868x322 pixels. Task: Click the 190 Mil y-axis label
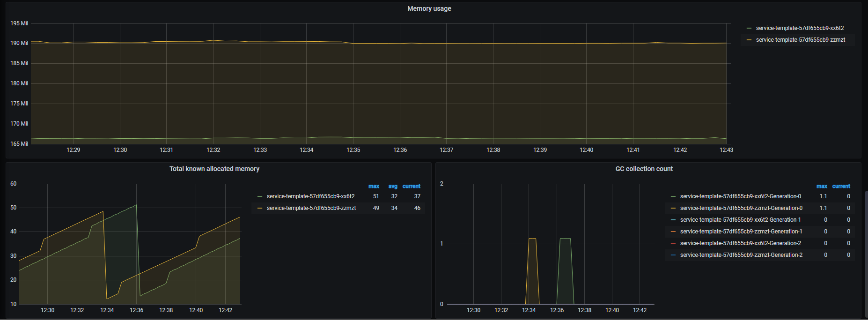click(19, 43)
